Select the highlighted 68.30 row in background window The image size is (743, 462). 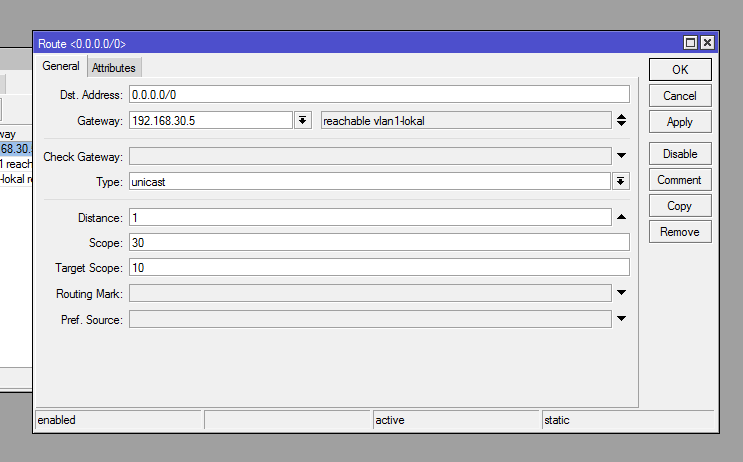(16, 149)
